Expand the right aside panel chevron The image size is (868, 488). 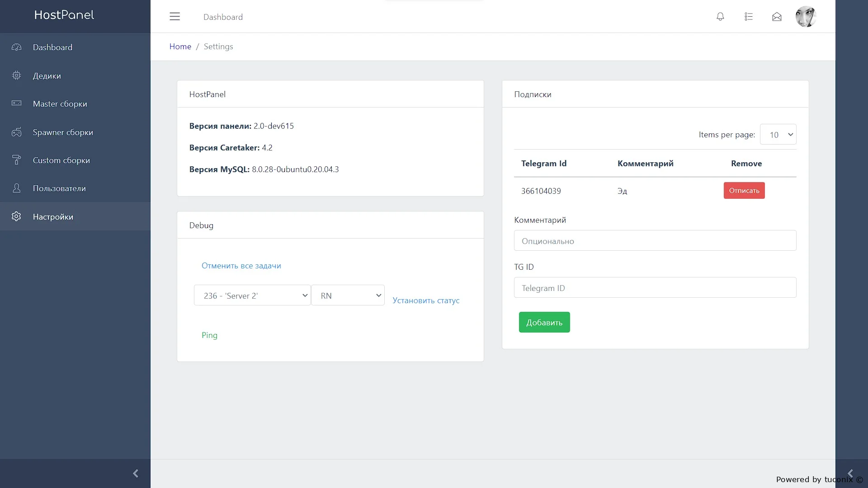[850, 473]
